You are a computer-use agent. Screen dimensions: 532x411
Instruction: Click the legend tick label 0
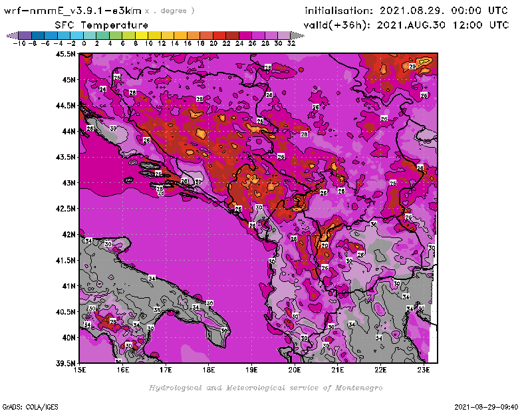[x=84, y=43]
